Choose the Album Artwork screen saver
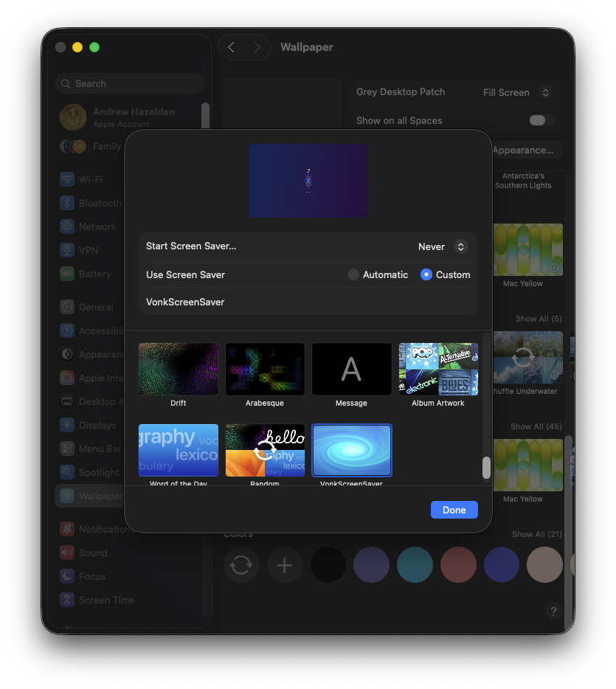This screenshot has height=689, width=616. point(438,369)
